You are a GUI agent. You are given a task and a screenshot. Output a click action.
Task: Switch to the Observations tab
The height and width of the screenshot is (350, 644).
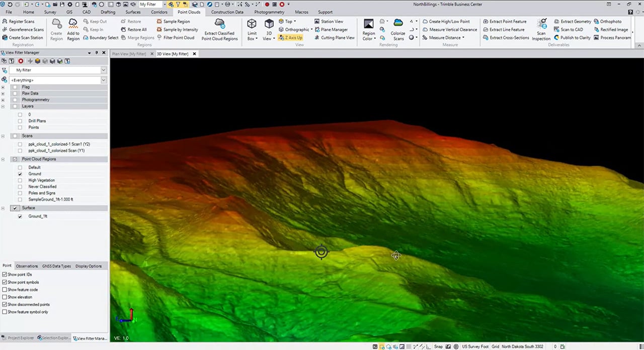tap(27, 266)
